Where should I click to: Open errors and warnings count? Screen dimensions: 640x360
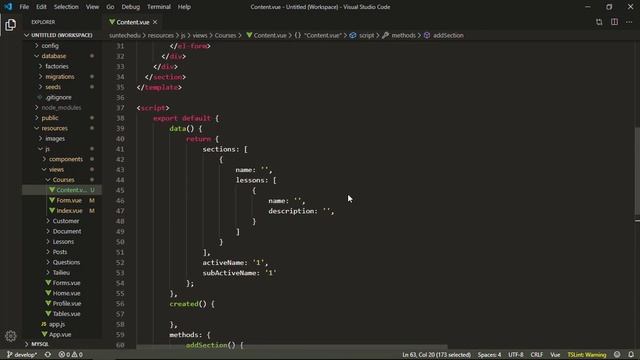click(x=71, y=354)
